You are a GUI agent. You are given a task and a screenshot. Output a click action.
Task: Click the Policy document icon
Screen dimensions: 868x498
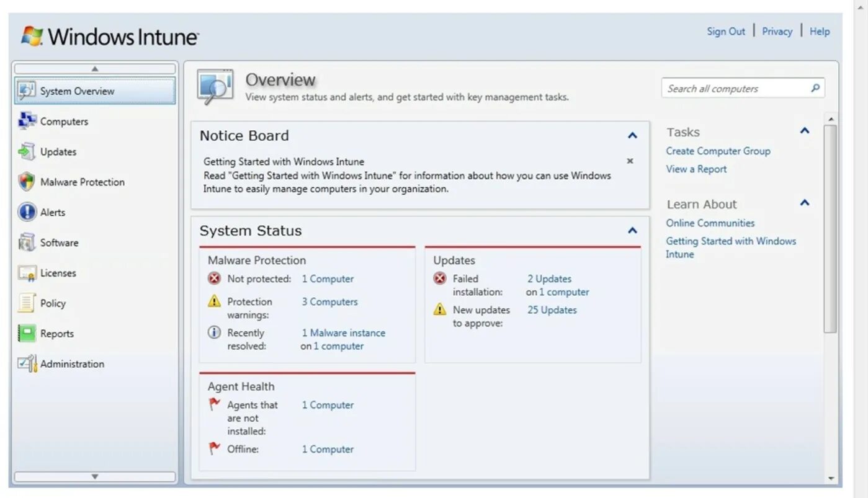point(27,303)
